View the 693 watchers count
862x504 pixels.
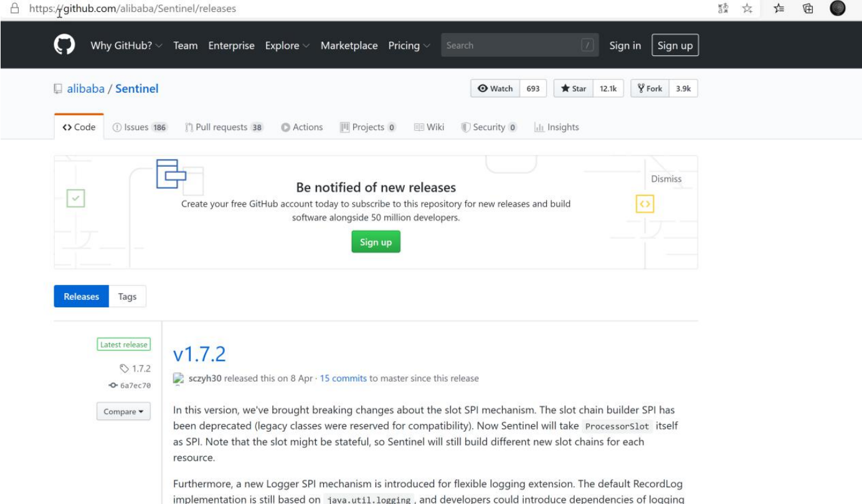[533, 88]
